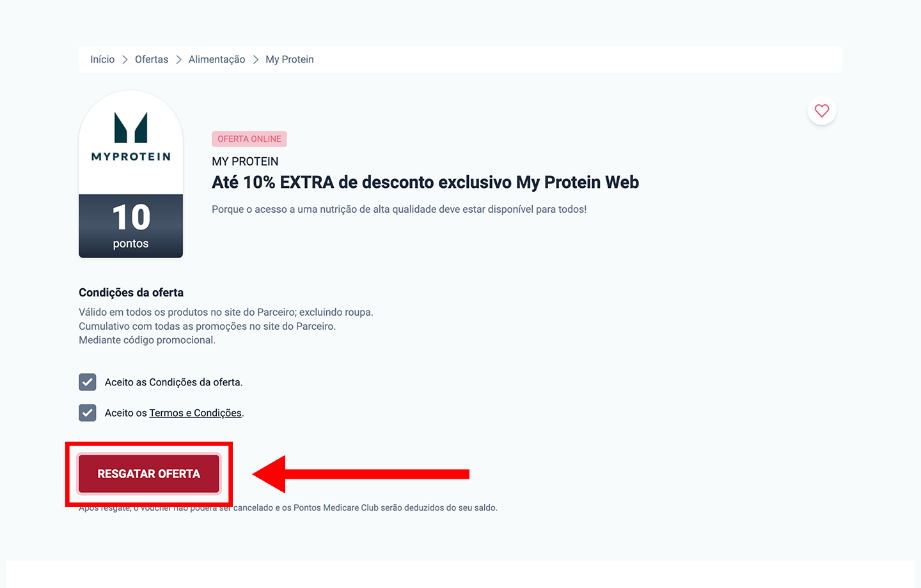Click the OFERTA ONLINE badge
The width and height of the screenshot is (921, 588).
(249, 139)
